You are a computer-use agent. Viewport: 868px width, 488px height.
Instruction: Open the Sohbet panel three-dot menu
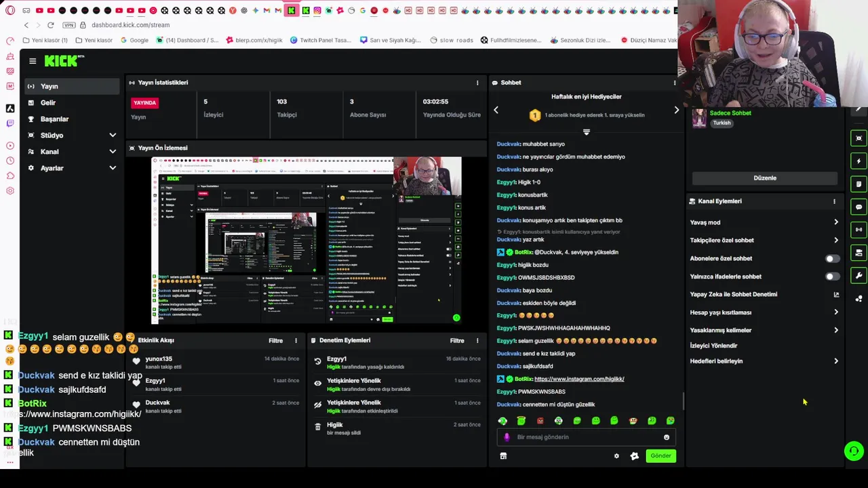pos(675,83)
